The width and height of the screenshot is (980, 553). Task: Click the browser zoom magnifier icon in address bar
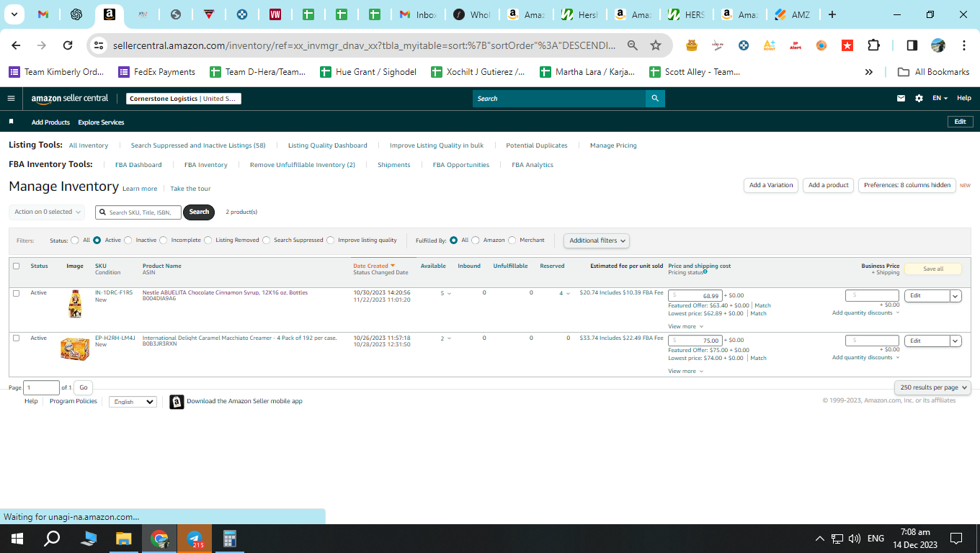[633, 45]
